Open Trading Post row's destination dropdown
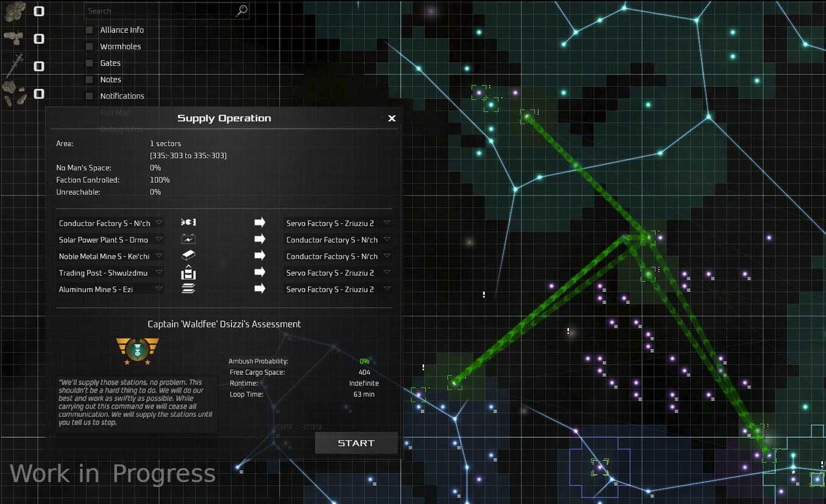Image resolution: width=826 pixels, height=504 pixels. 338,272
